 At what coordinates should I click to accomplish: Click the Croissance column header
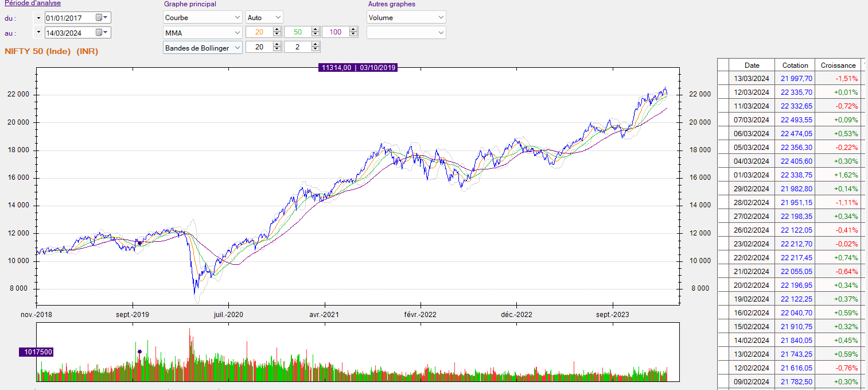838,65
